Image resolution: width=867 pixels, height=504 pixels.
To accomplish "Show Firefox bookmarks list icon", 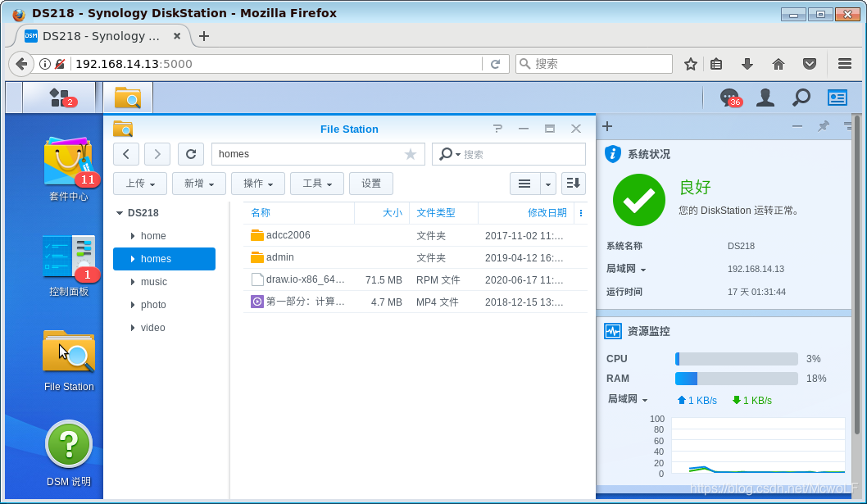I will point(716,64).
